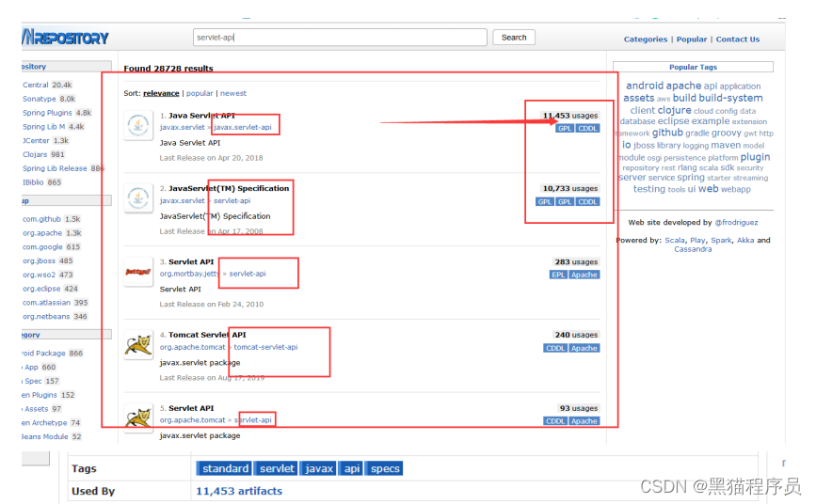
Task: Filter by org.eclipse group
Action: pos(41,289)
